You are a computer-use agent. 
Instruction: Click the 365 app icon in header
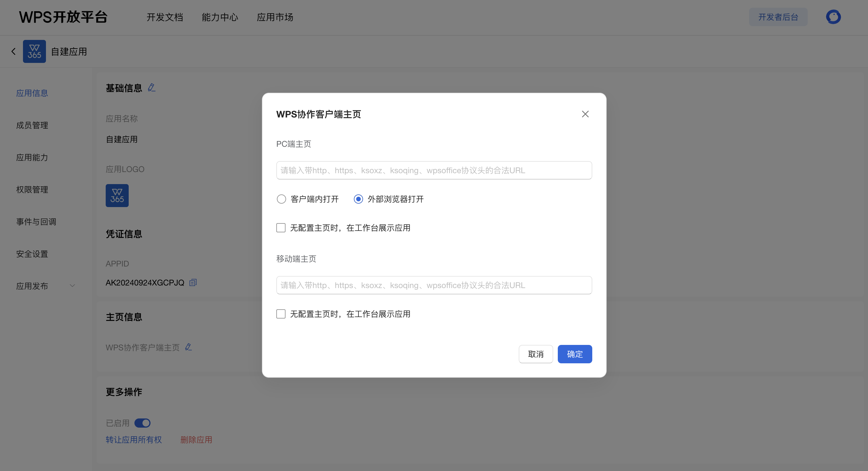(x=34, y=51)
